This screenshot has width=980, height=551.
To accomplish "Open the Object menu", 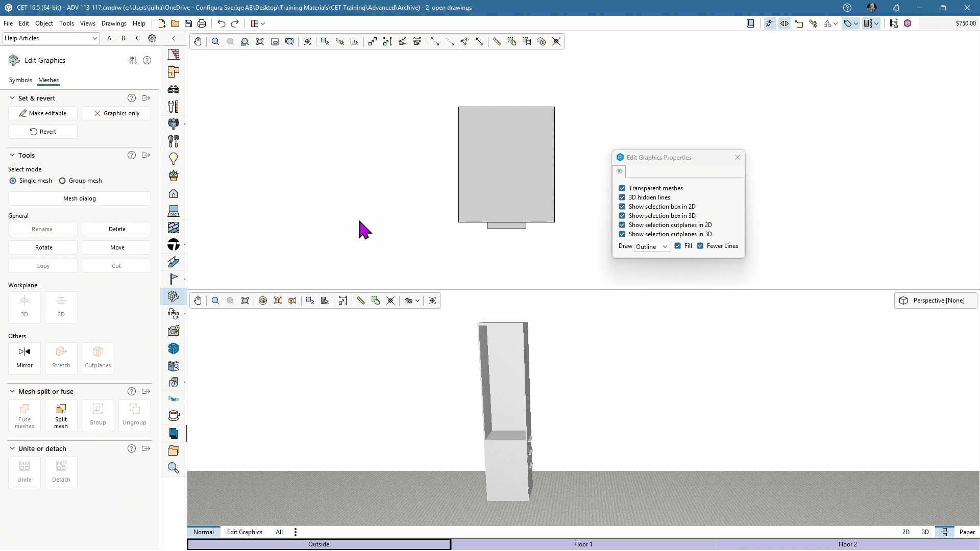I will (x=44, y=23).
